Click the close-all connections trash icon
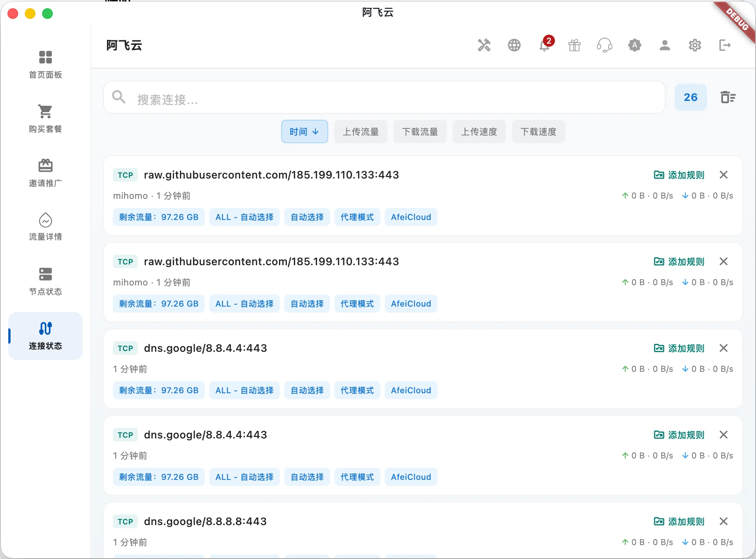This screenshot has width=756, height=559. coord(728,97)
